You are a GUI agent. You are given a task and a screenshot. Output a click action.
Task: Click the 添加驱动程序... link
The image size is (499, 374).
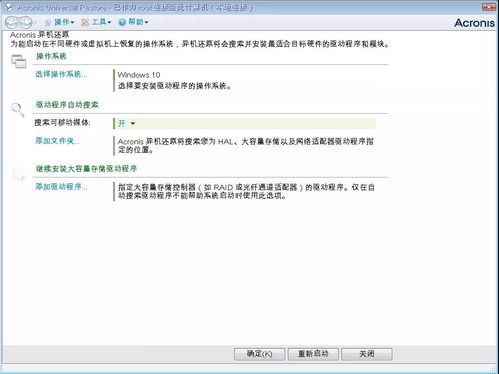pyautogui.click(x=61, y=187)
